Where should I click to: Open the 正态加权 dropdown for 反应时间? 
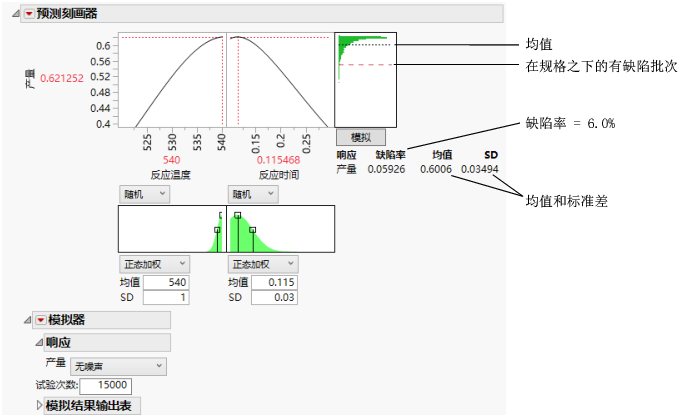pos(263,264)
